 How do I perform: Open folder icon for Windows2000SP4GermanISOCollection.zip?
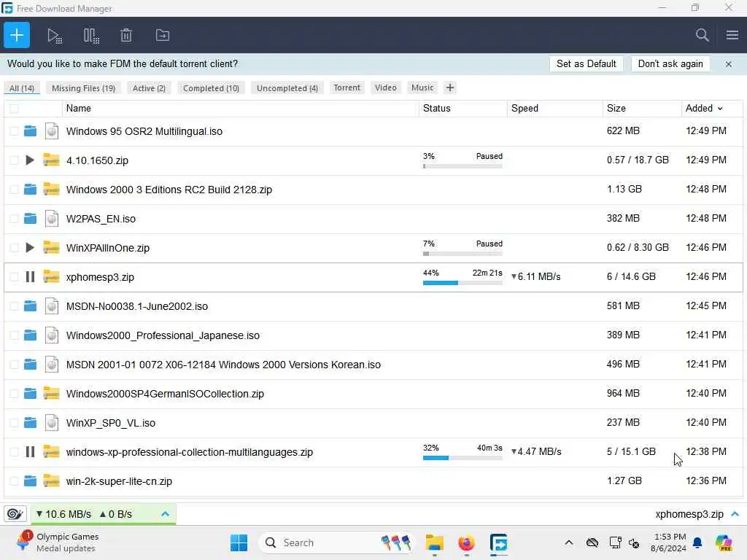click(30, 393)
